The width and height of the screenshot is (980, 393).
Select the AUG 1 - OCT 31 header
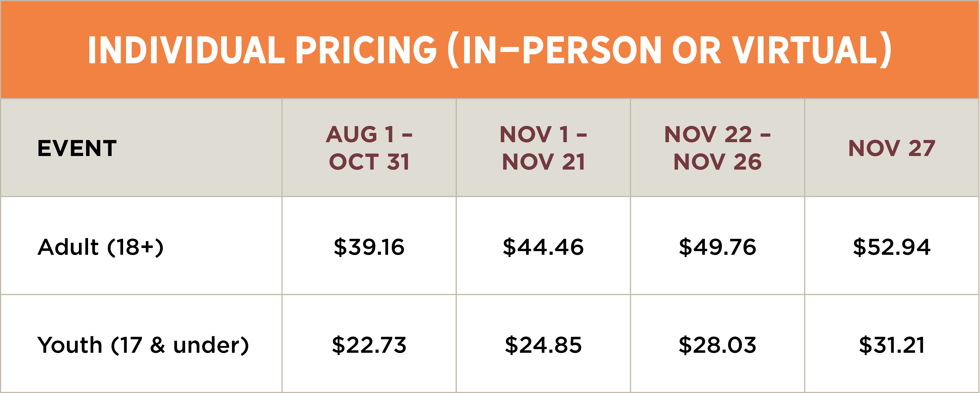pyautogui.click(x=369, y=148)
